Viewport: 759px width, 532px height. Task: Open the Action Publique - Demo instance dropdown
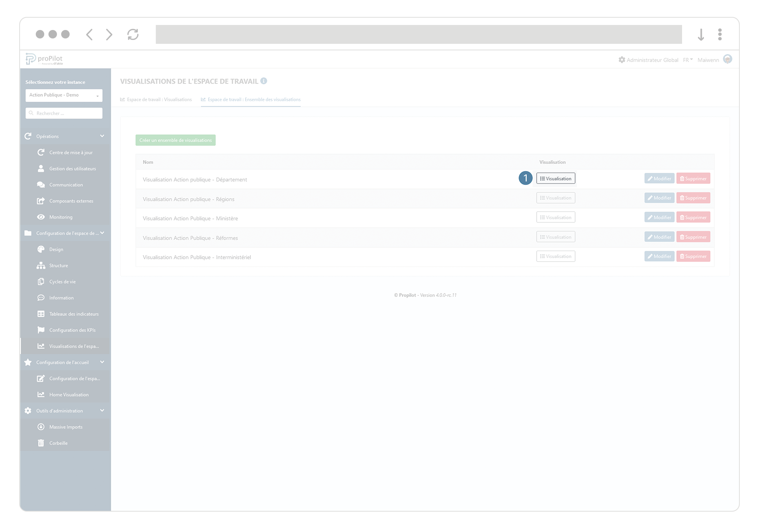[x=64, y=95]
